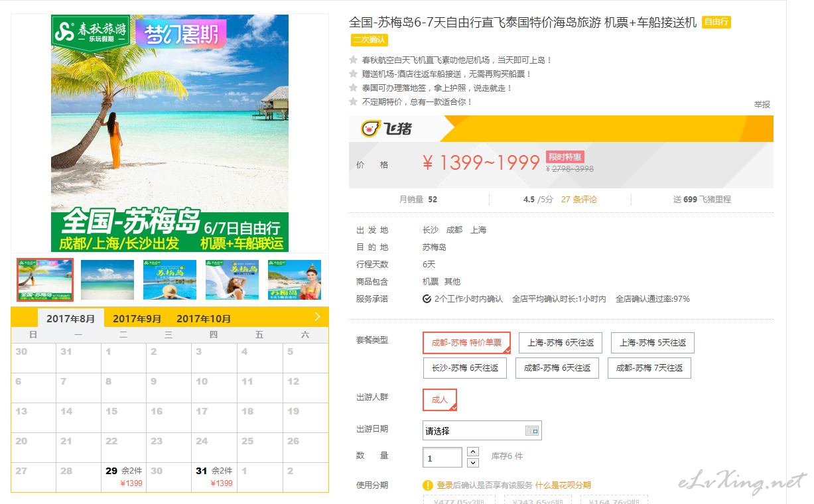This screenshot has height=504, width=814.
Task: Click the price ¥1399~1999
Action: [481, 163]
